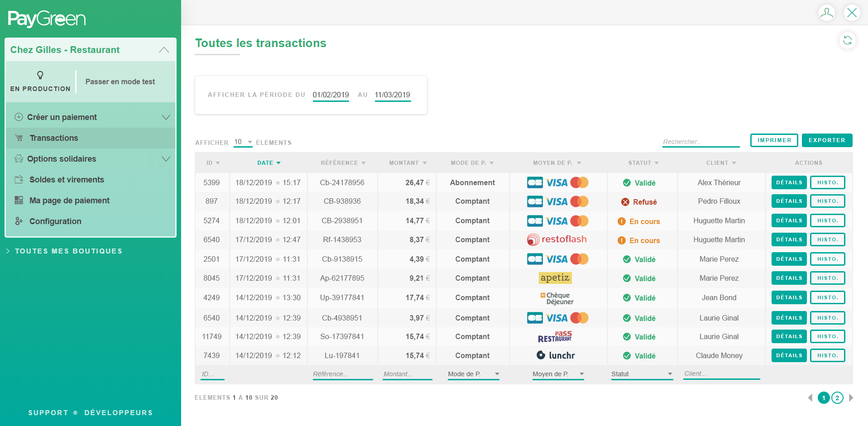Open the DÉVELOPPEURS link

tap(119, 412)
